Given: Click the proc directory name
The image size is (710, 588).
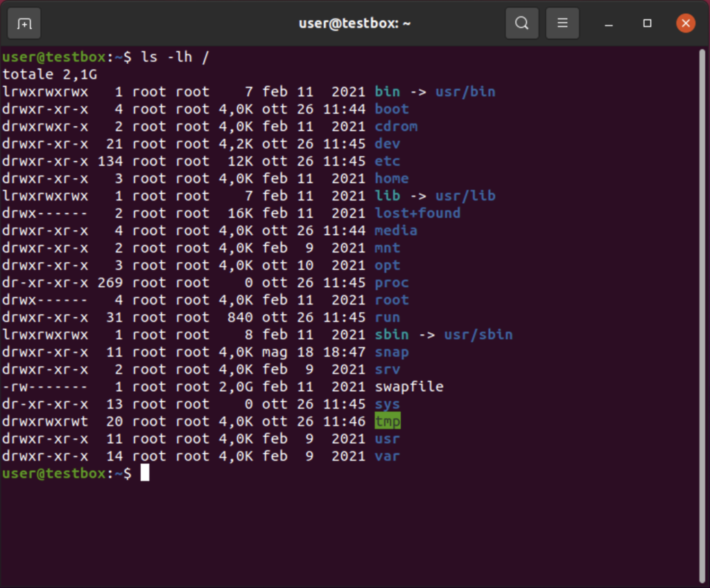Looking at the screenshot, I should pos(392,283).
